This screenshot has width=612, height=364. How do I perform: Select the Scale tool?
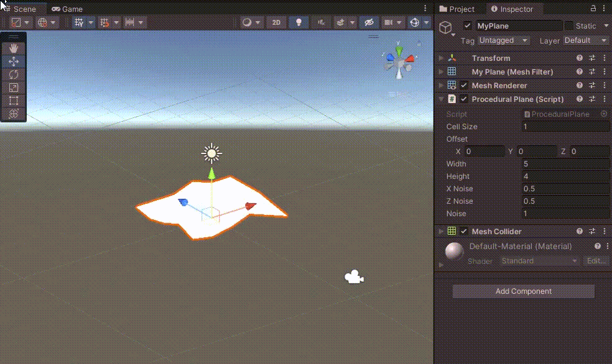tap(14, 88)
